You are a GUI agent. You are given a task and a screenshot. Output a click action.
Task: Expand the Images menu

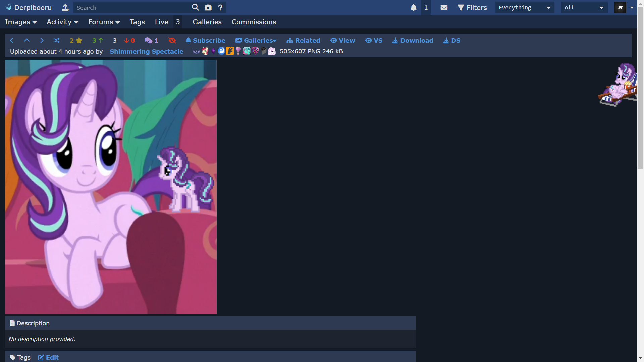click(x=21, y=22)
